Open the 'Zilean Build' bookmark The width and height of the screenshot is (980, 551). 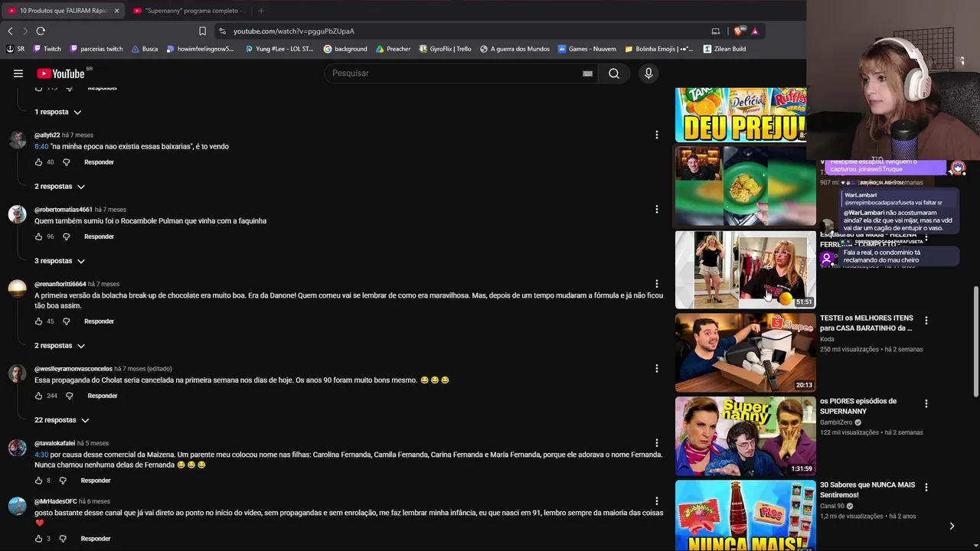point(724,49)
